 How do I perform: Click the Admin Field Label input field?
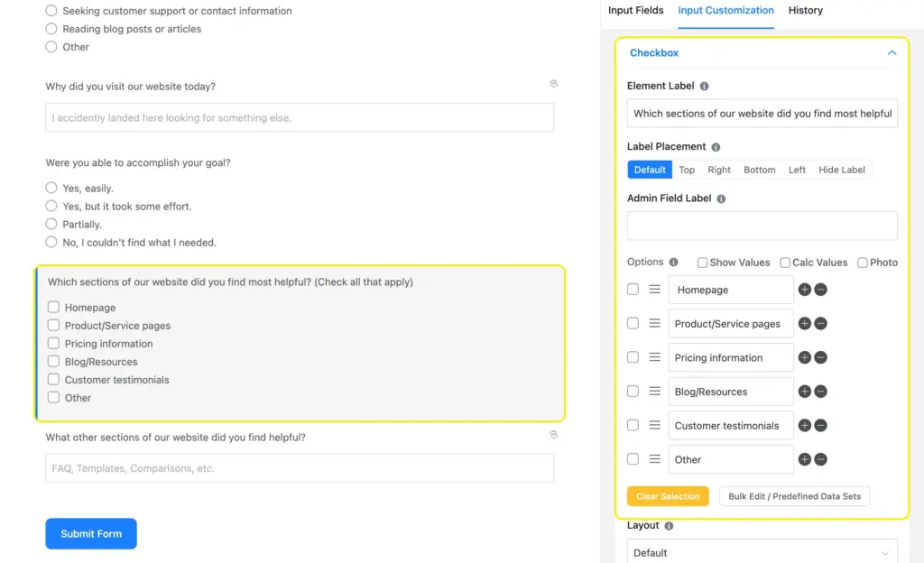pyautogui.click(x=762, y=225)
